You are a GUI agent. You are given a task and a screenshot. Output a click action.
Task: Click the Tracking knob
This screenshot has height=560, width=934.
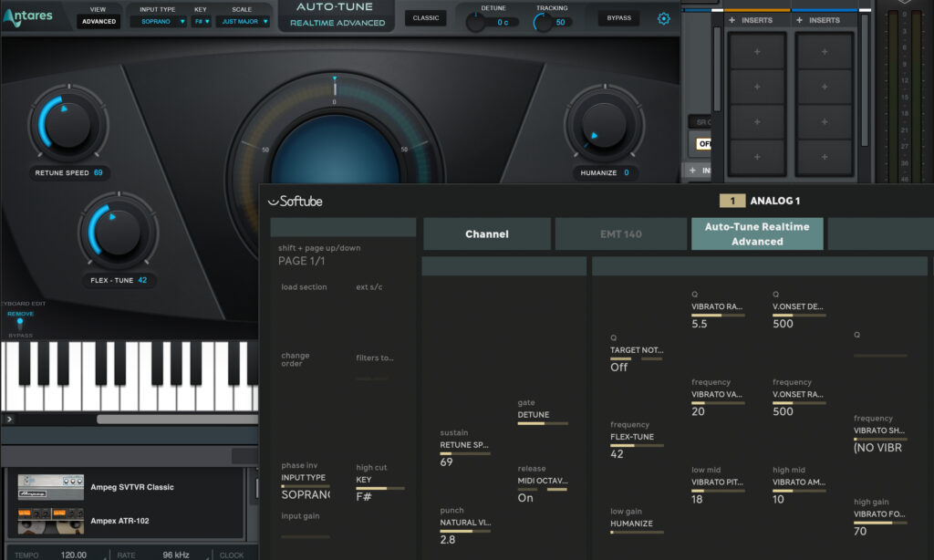pos(543,23)
